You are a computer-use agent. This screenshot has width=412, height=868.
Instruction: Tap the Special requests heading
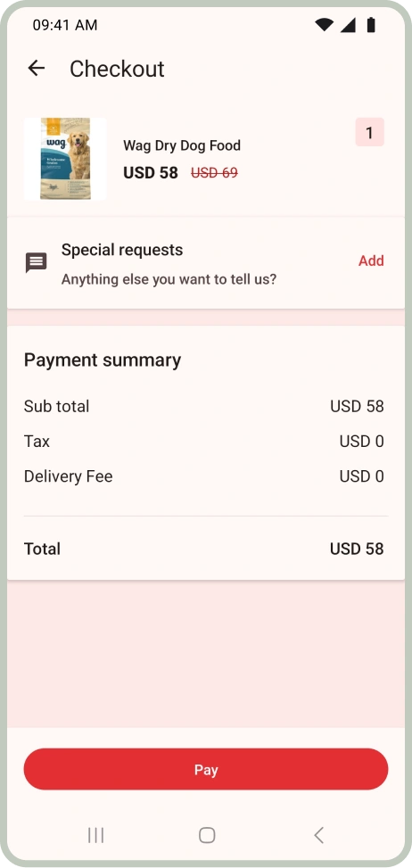click(x=122, y=250)
